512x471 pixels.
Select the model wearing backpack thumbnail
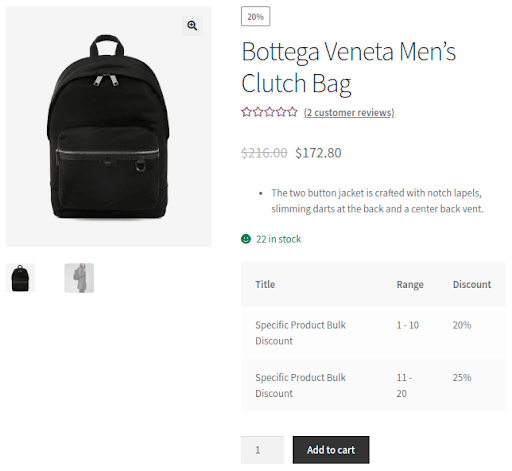click(79, 278)
